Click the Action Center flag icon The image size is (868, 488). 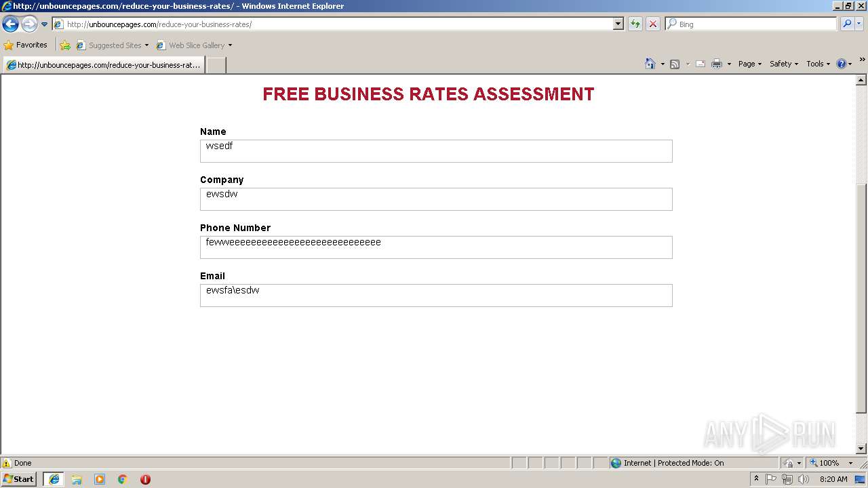coord(771,479)
